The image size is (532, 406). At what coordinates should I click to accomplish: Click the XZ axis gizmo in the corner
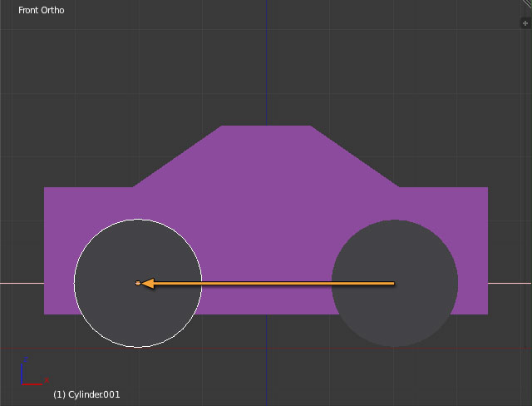click(30, 374)
